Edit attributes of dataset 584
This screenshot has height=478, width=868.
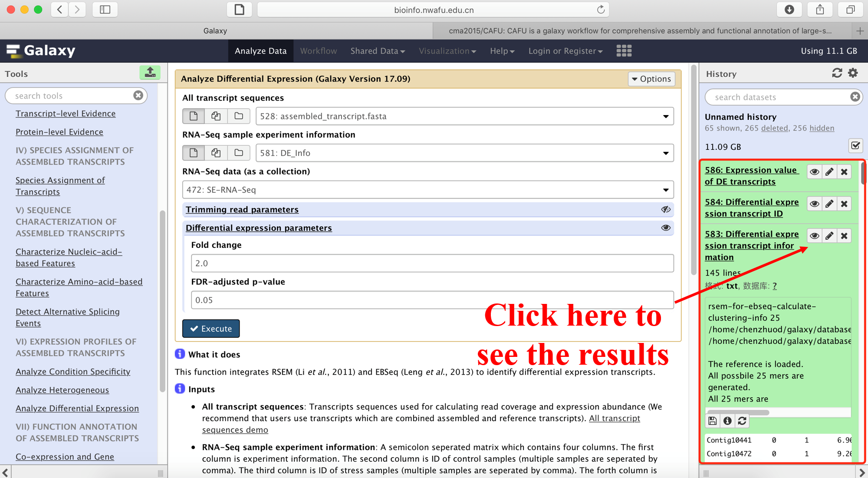[829, 204]
